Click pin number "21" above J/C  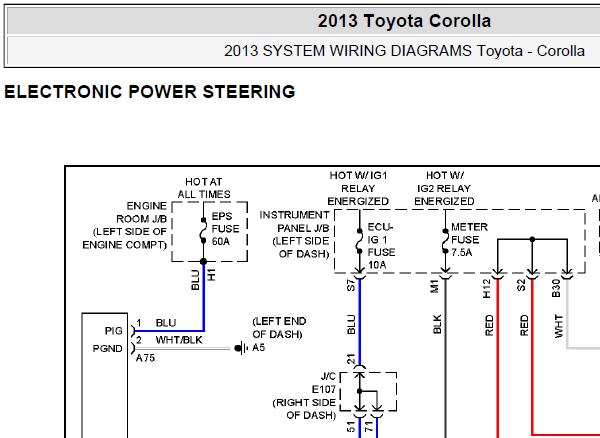point(351,359)
